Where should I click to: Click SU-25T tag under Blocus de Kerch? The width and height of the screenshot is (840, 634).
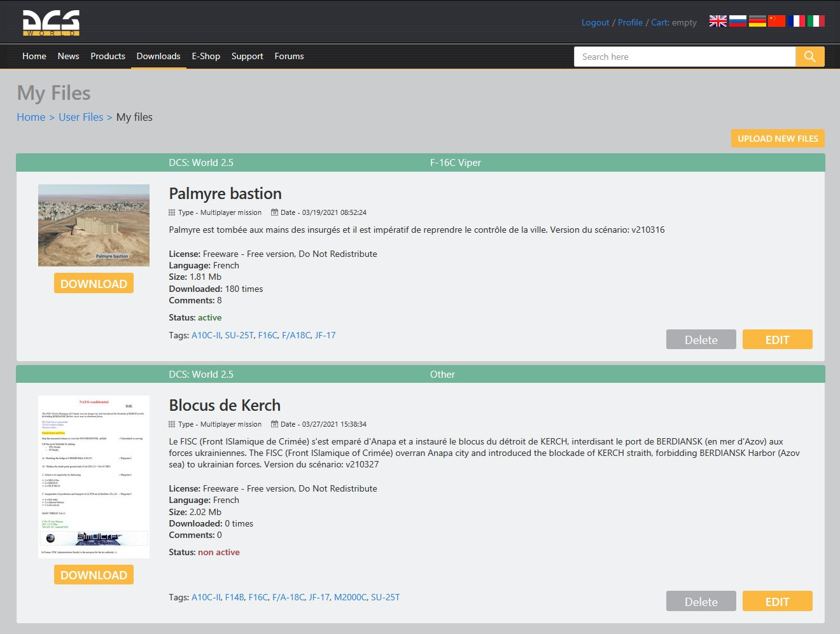(x=386, y=597)
